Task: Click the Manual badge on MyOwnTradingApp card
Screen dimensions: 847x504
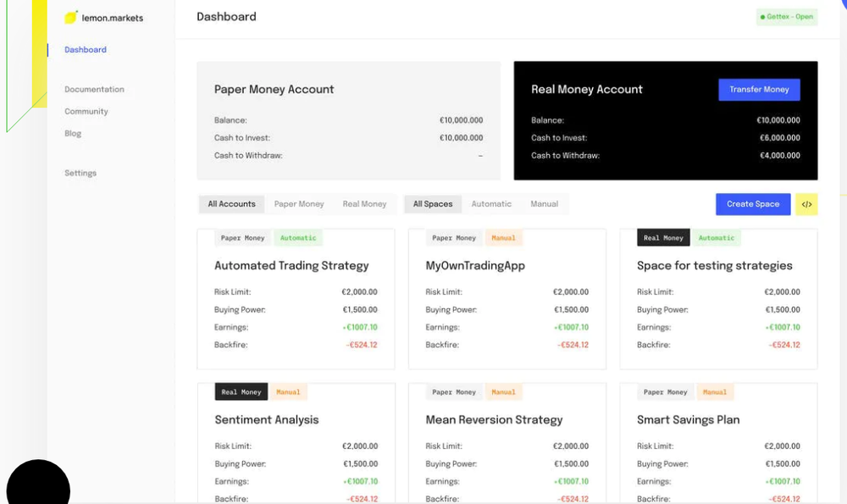Action: pos(504,238)
